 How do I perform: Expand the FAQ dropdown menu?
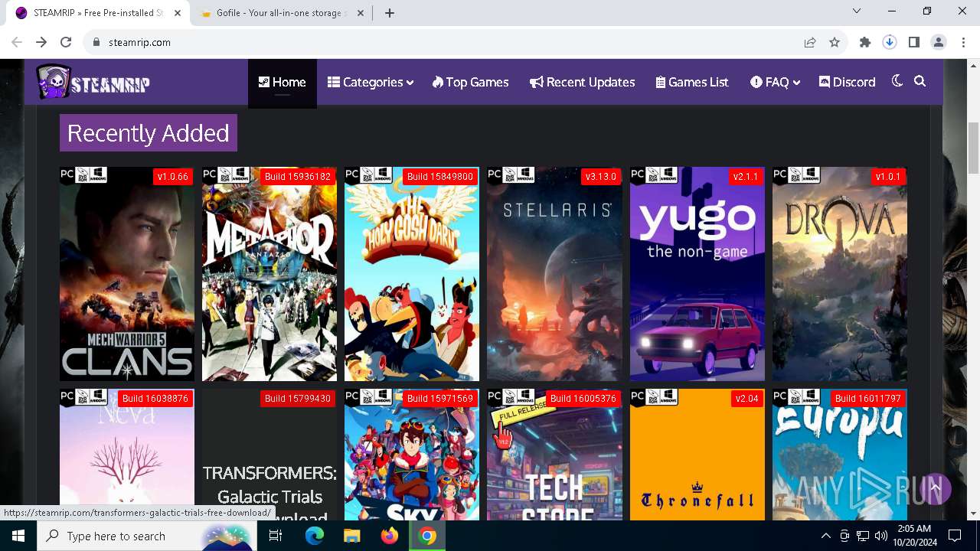[776, 82]
